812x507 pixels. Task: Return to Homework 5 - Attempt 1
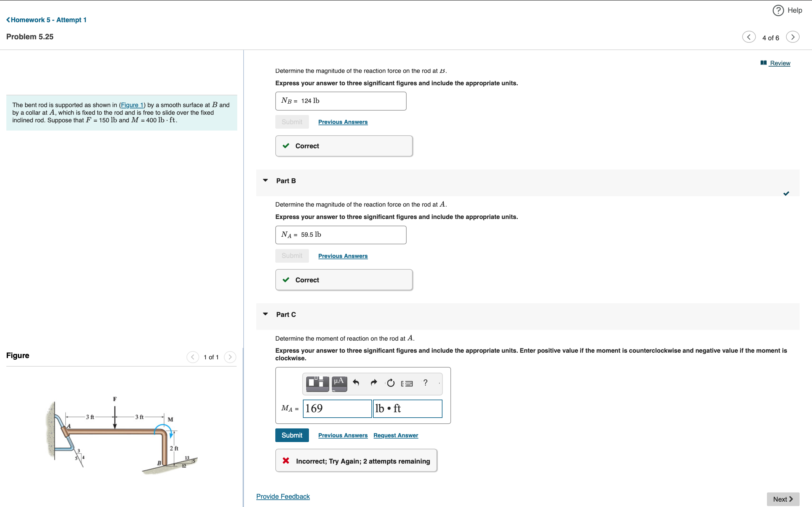[x=46, y=20]
